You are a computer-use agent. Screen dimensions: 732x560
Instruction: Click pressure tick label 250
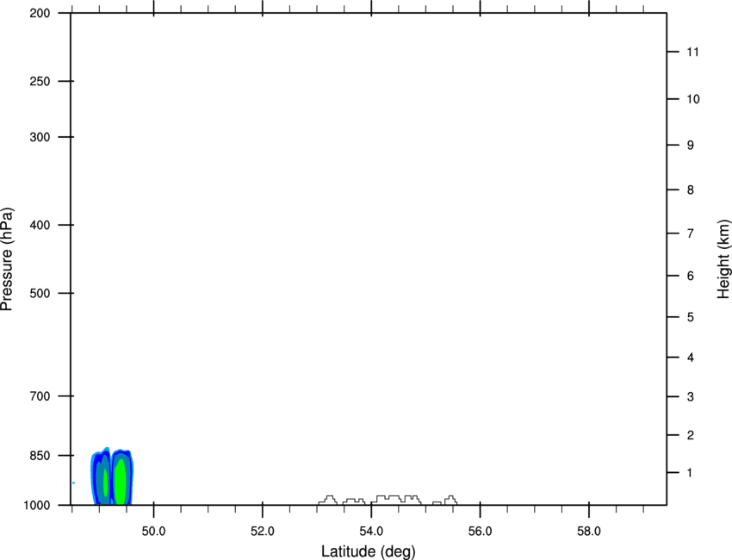click(40, 81)
